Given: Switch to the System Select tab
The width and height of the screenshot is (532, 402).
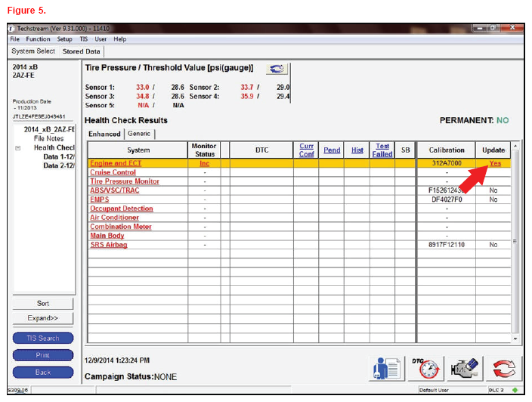Looking at the screenshot, I should tap(33, 51).
